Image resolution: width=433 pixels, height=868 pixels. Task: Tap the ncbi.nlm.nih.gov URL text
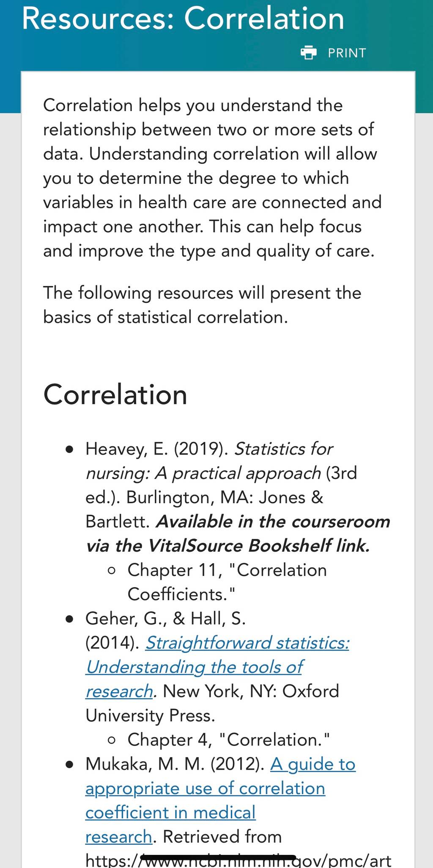tap(238, 860)
